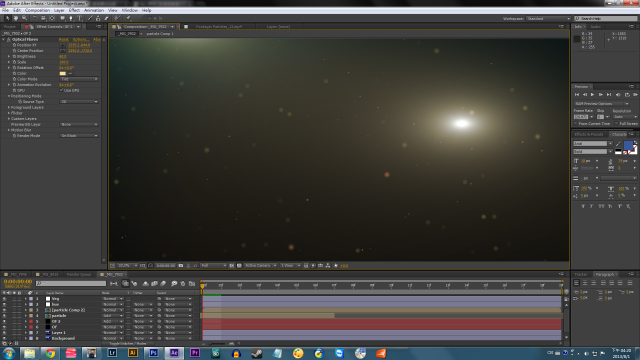Image resolution: width=640 pixels, height=360 pixels.
Task: Hide the Layer 1 visibility eye
Action: point(4,333)
